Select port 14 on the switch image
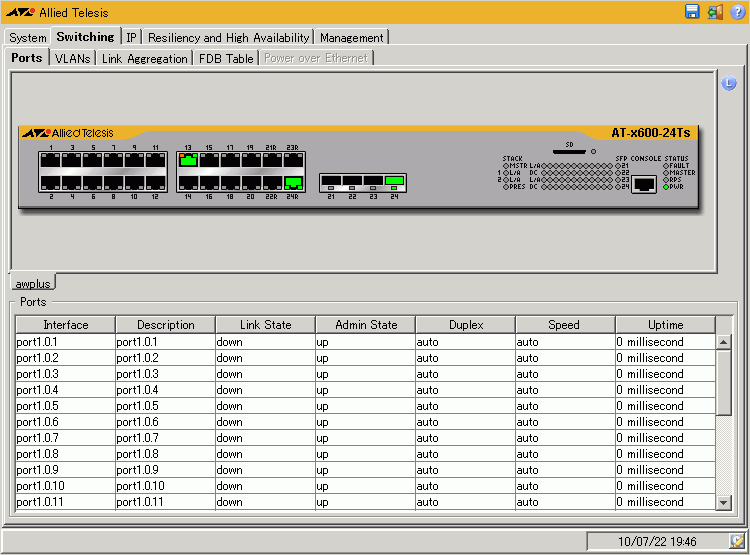Viewport: 750px width, 555px height. point(188,183)
